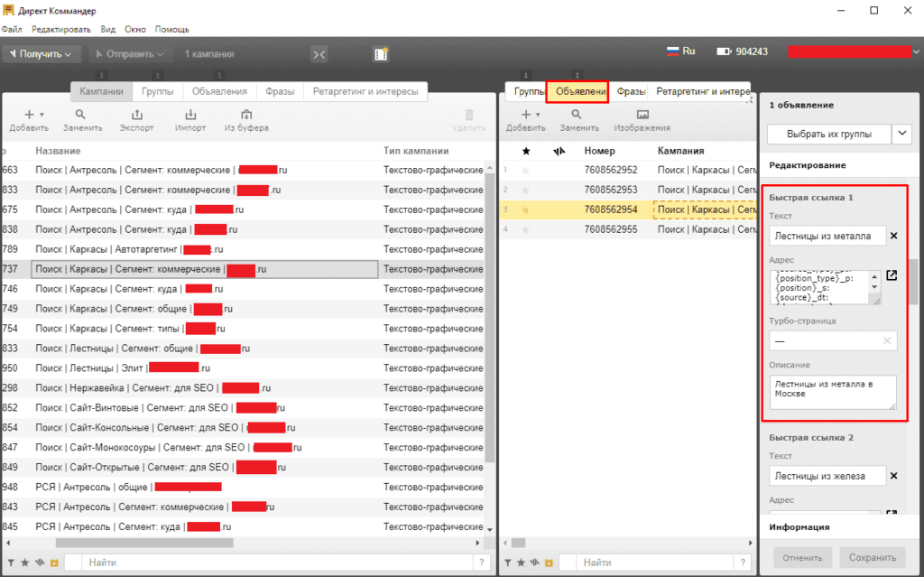Click filter funnel icon below campaigns list
Image resolution: width=924 pixels, height=577 pixels.
click(11, 563)
